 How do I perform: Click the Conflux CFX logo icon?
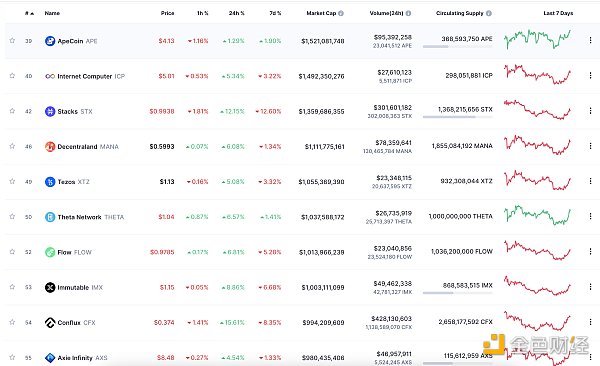[x=50, y=323]
